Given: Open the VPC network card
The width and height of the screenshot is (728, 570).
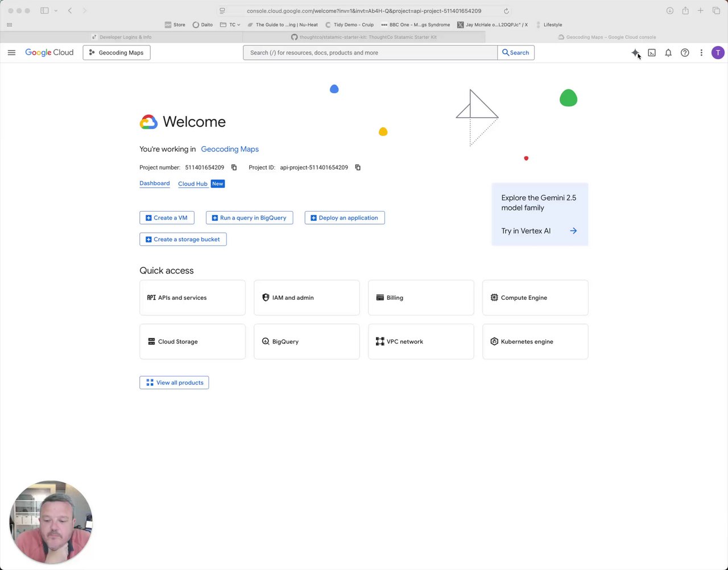Looking at the screenshot, I should pyautogui.click(x=421, y=341).
